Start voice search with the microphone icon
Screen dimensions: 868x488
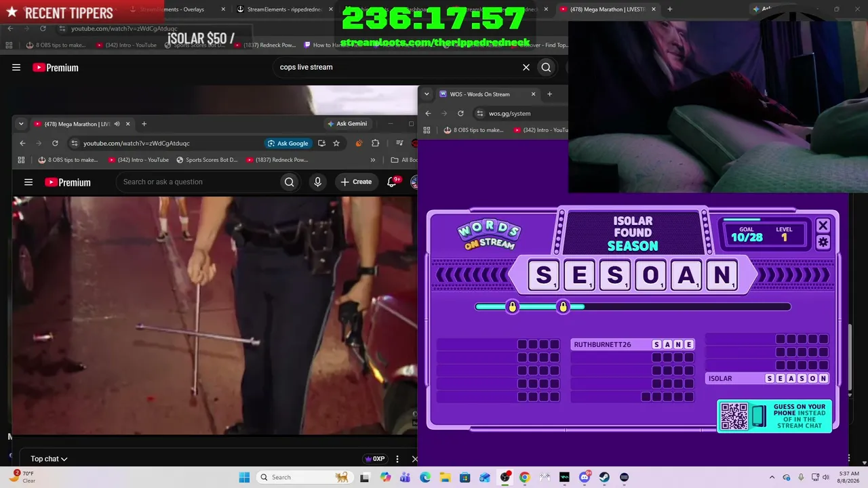(x=317, y=182)
